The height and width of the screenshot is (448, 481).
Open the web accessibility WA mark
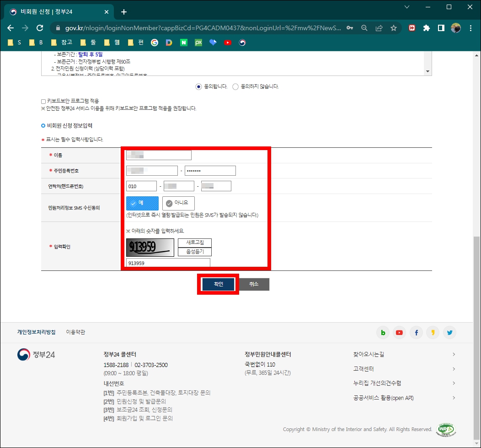coord(446,430)
